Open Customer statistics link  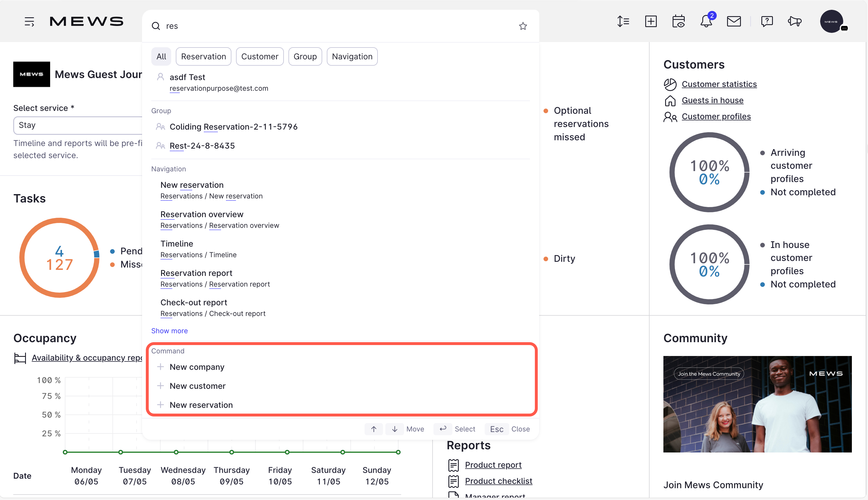[719, 84]
